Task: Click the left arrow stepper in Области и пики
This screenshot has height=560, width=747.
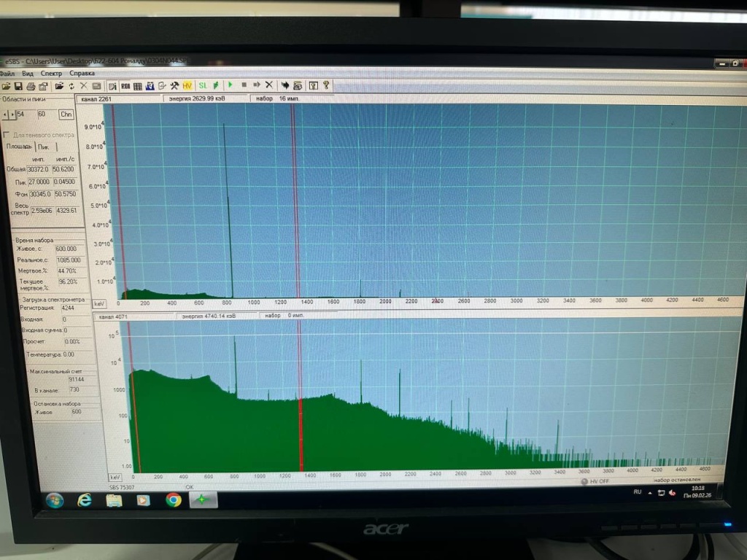Action: pos(4,114)
